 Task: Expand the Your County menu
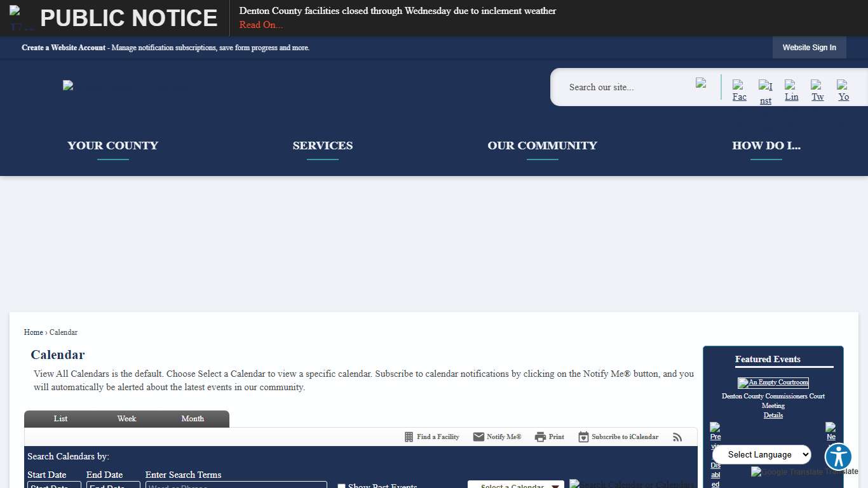click(x=112, y=146)
